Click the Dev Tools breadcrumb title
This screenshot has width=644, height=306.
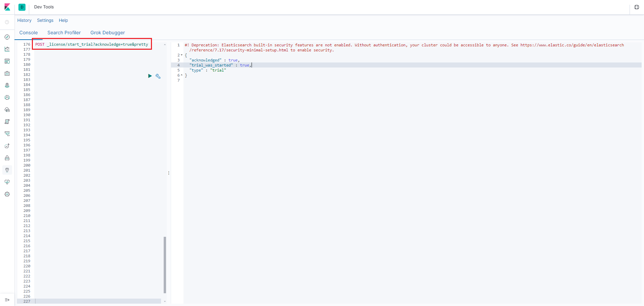pyautogui.click(x=44, y=7)
